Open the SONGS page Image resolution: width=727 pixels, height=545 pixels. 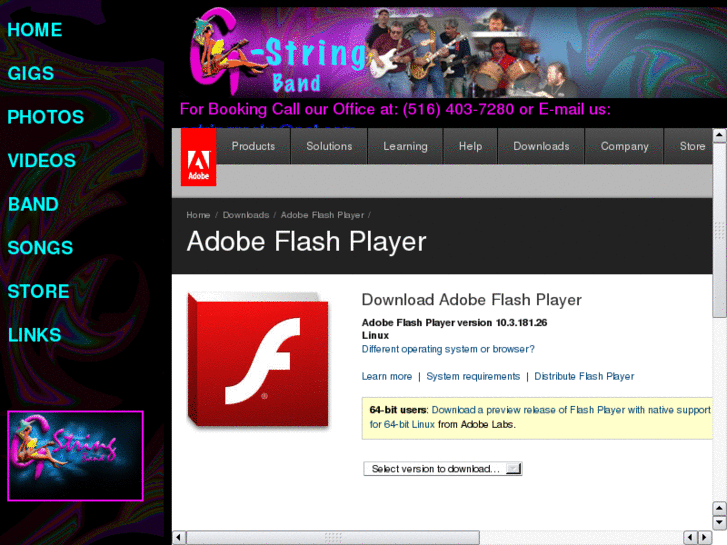click(40, 248)
